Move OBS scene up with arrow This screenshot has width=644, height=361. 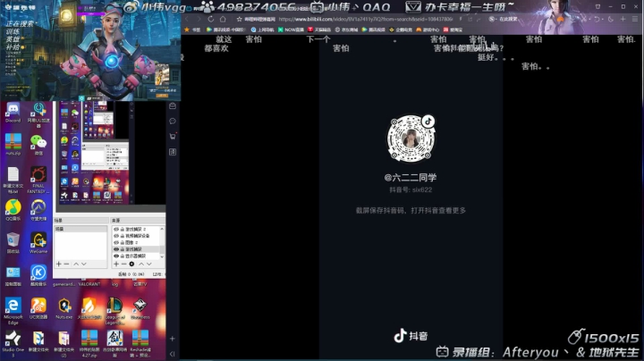tap(76, 264)
